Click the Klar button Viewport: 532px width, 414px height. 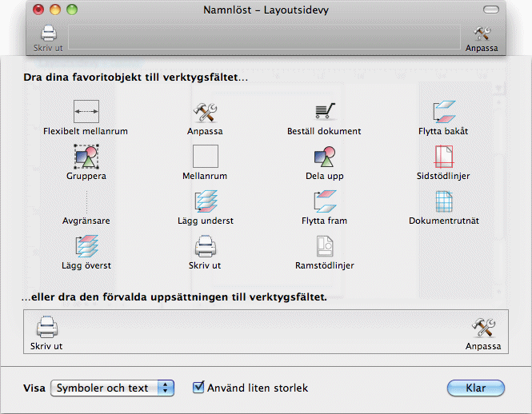[476, 388]
